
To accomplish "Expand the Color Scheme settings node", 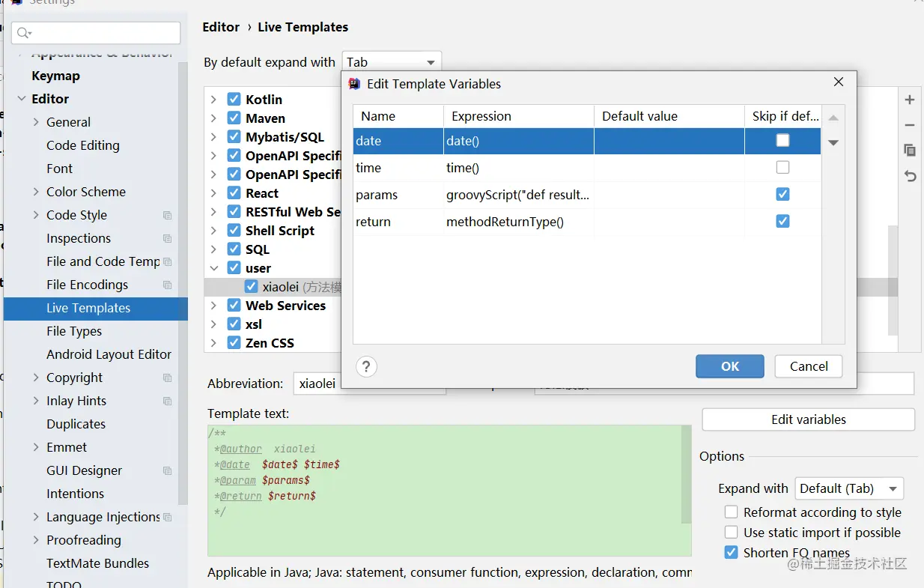I will tap(36, 192).
